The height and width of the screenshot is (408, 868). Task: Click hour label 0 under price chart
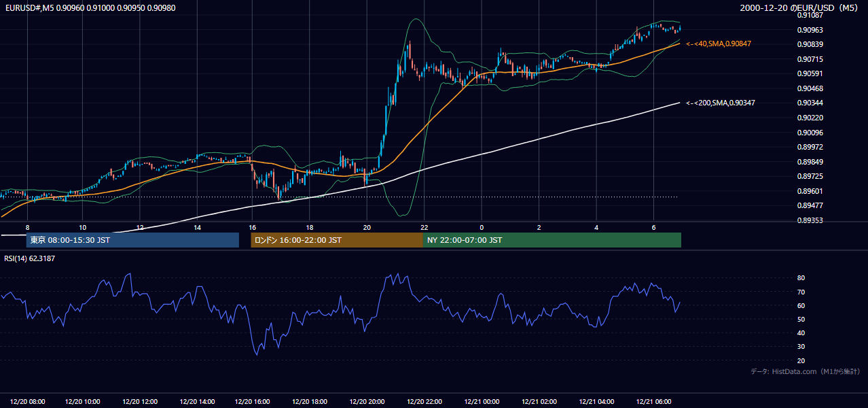tap(482, 227)
